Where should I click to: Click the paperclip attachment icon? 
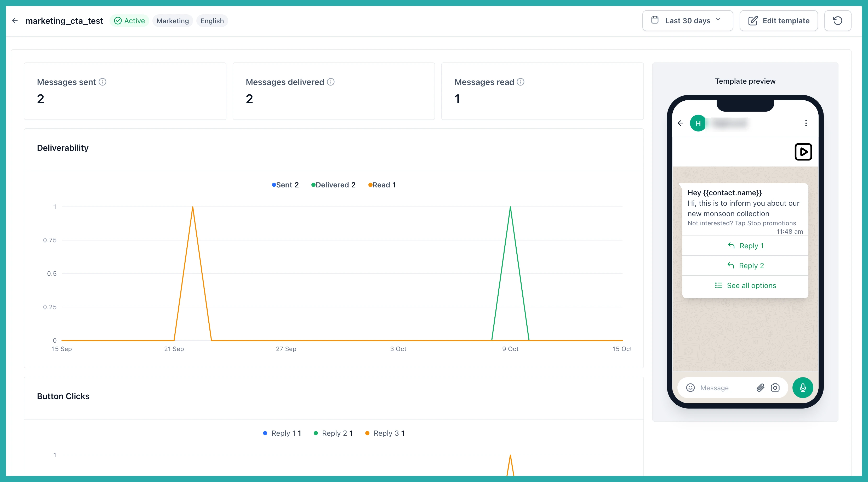pos(760,388)
